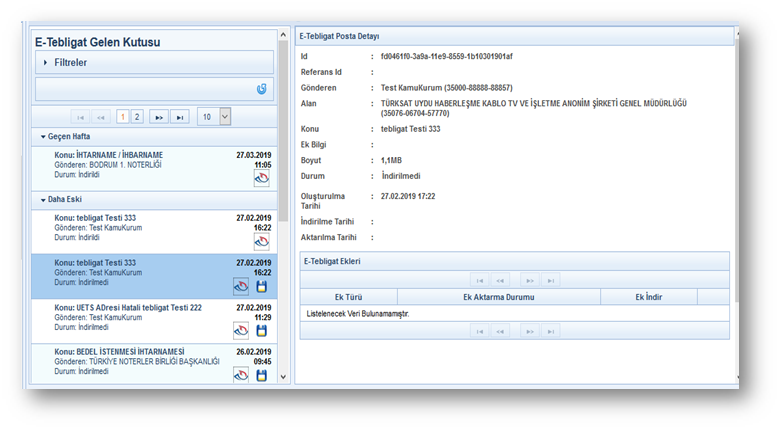Jump to the last inbox page
The width and height of the screenshot is (781, 431).
tap(179, 117)
